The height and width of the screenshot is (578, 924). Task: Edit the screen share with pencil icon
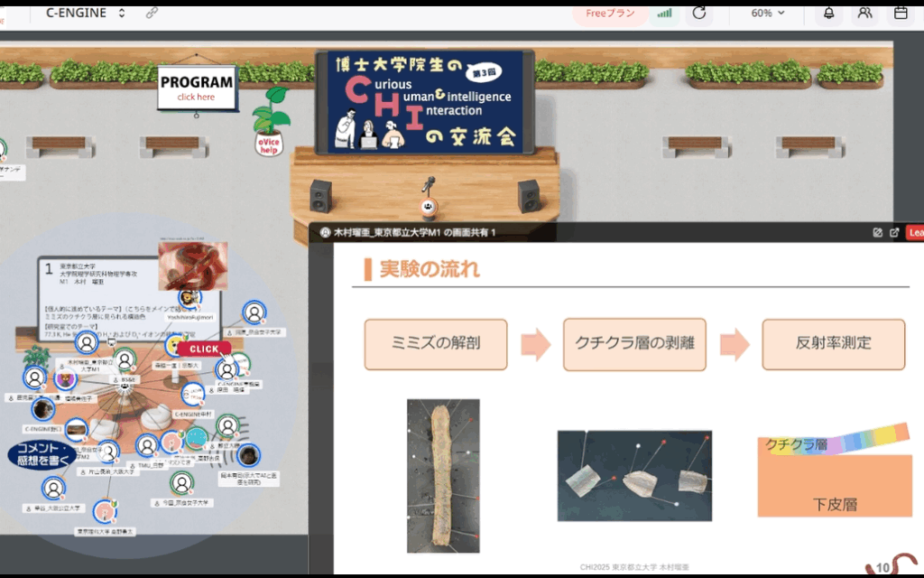(x=877, y=232)
